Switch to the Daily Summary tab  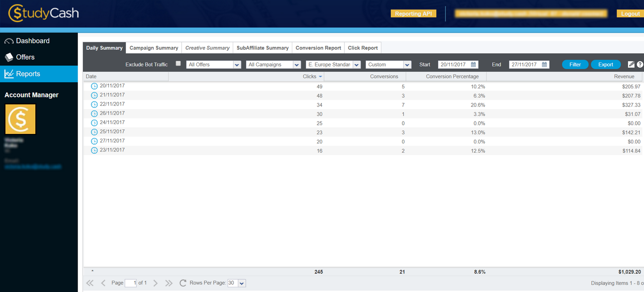coord(104,48)
